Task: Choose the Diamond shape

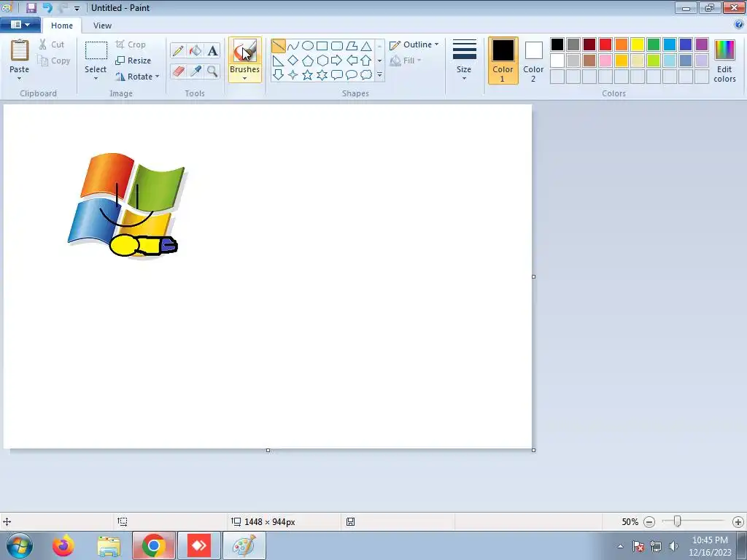Action: pyautogui.click(x=293, y=61)
